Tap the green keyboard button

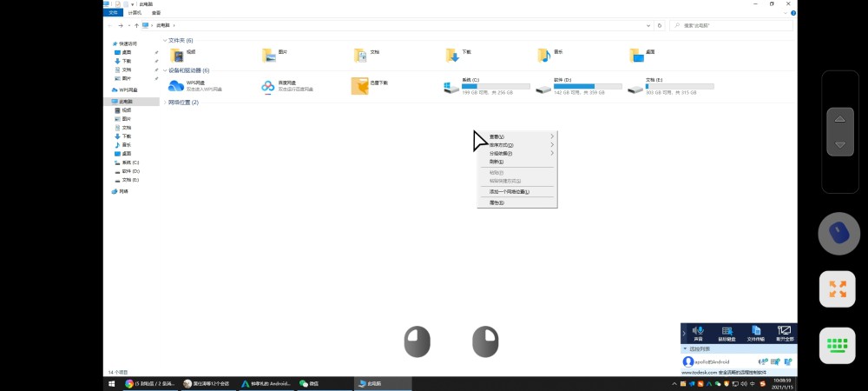pos(837,346)
